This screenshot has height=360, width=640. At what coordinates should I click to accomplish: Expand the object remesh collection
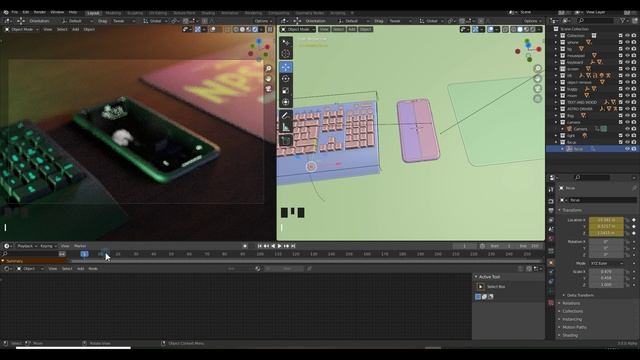[556, 82]
